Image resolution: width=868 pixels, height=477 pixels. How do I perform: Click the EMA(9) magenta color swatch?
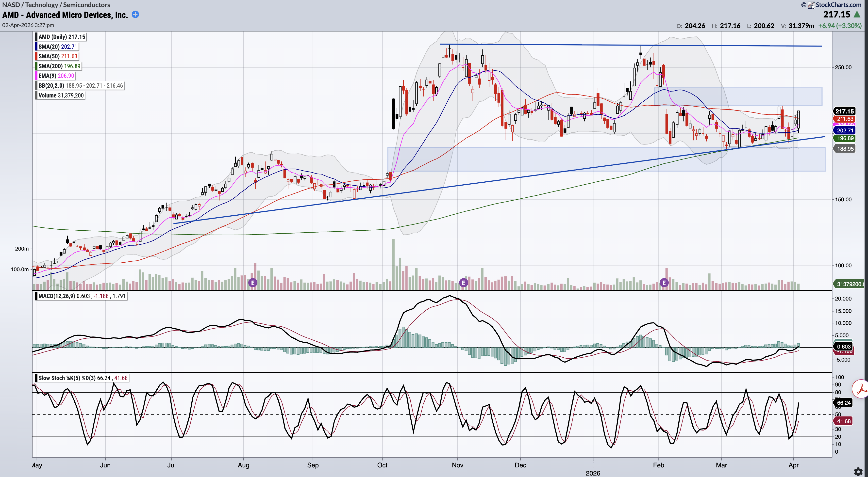tap(36, 76)
